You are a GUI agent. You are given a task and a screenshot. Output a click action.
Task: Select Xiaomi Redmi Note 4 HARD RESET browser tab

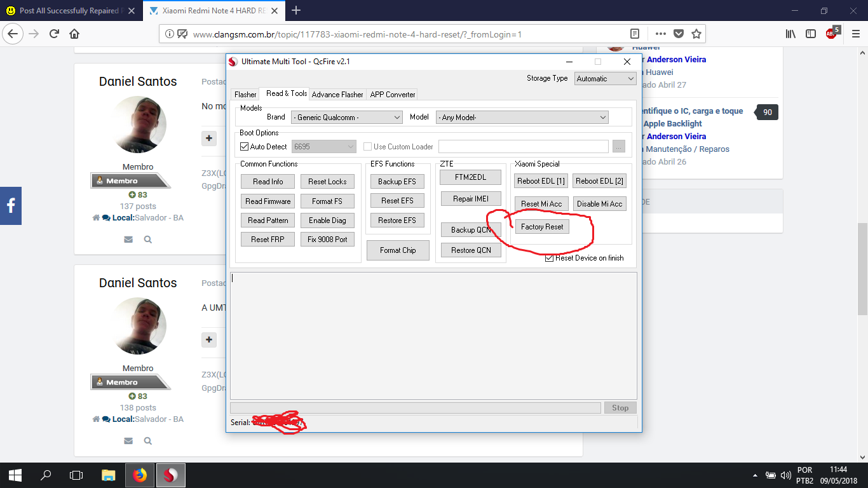tap(214, 11)
